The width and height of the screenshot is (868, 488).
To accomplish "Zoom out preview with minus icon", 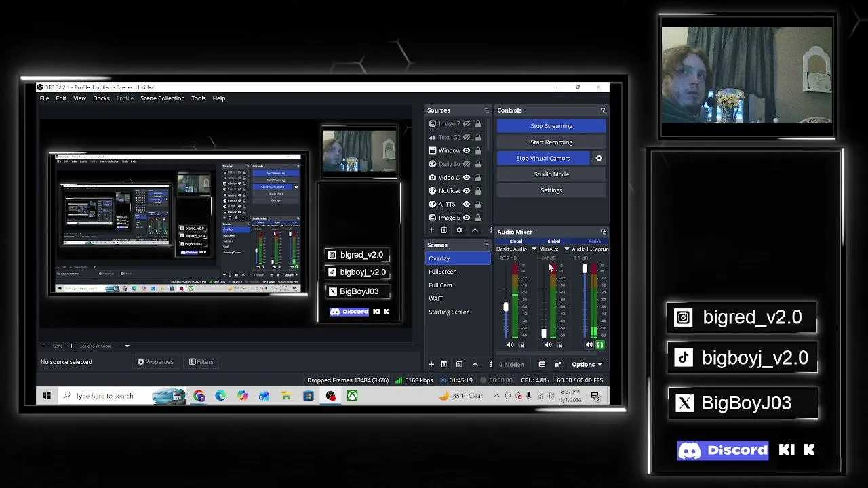I will [43, 346].
